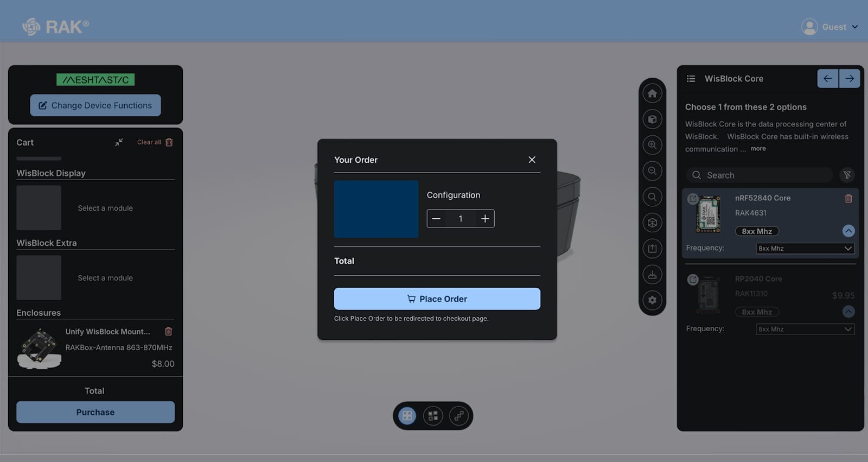
Task: Go to the next WisBlock category
Action: point(850,79)
